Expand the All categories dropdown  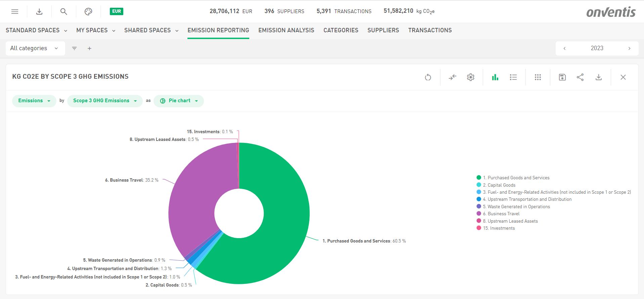click(x=35, y=48)
